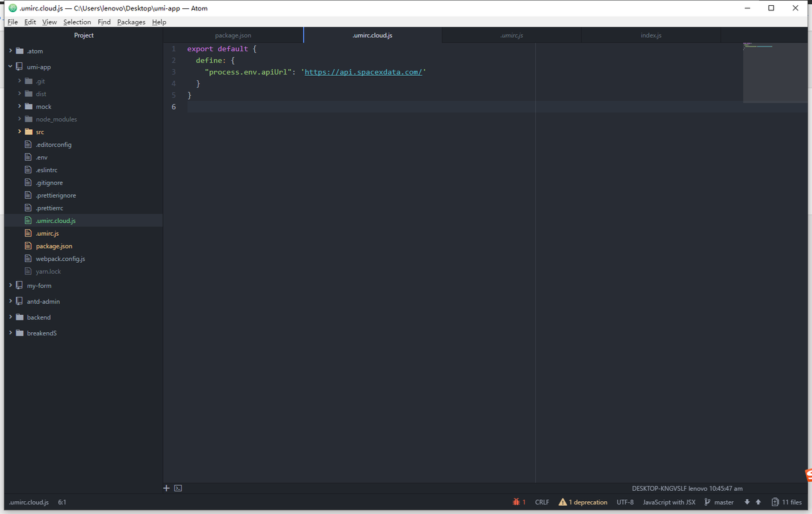Click the Project panel header
Viewport: 812px width, 514px height.
pyautogui.click(x=83, y=35)
